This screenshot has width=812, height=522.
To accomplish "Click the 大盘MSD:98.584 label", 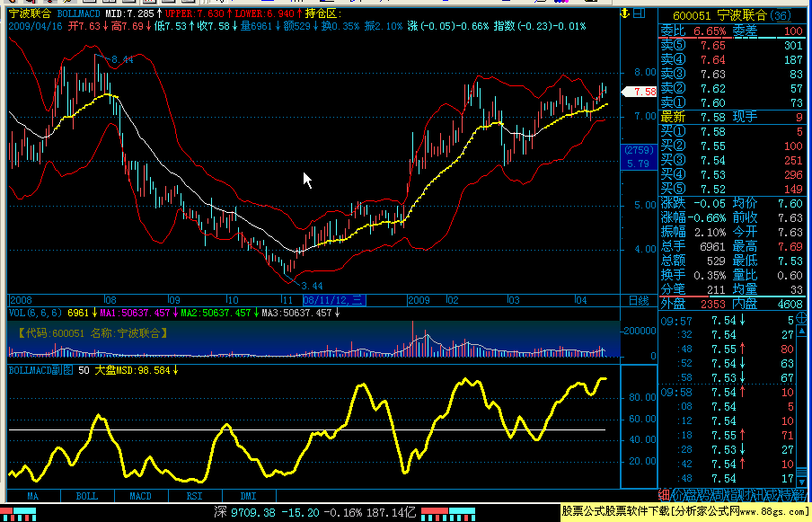I will tap(137, 370).
